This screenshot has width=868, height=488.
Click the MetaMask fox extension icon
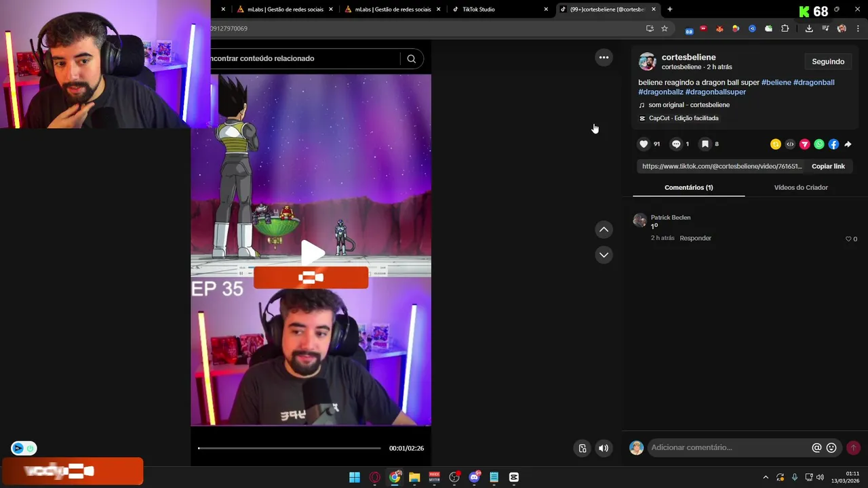(719, 28)
